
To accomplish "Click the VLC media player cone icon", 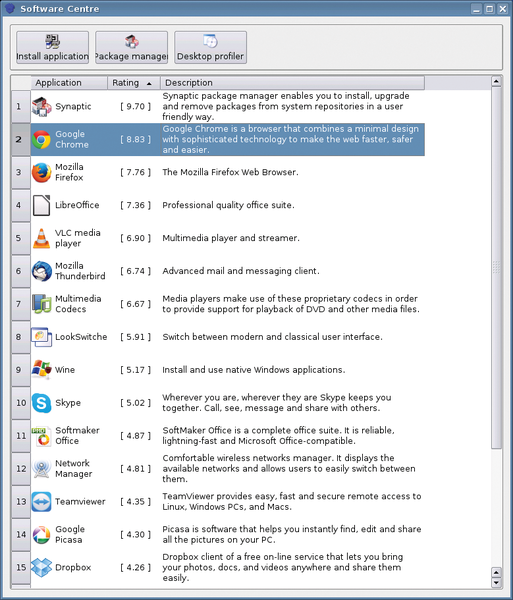I will click(41, 238).
